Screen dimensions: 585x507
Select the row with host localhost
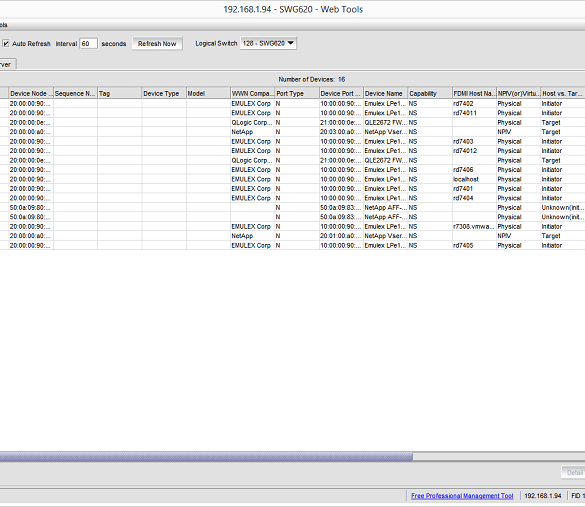click(292, 179)
